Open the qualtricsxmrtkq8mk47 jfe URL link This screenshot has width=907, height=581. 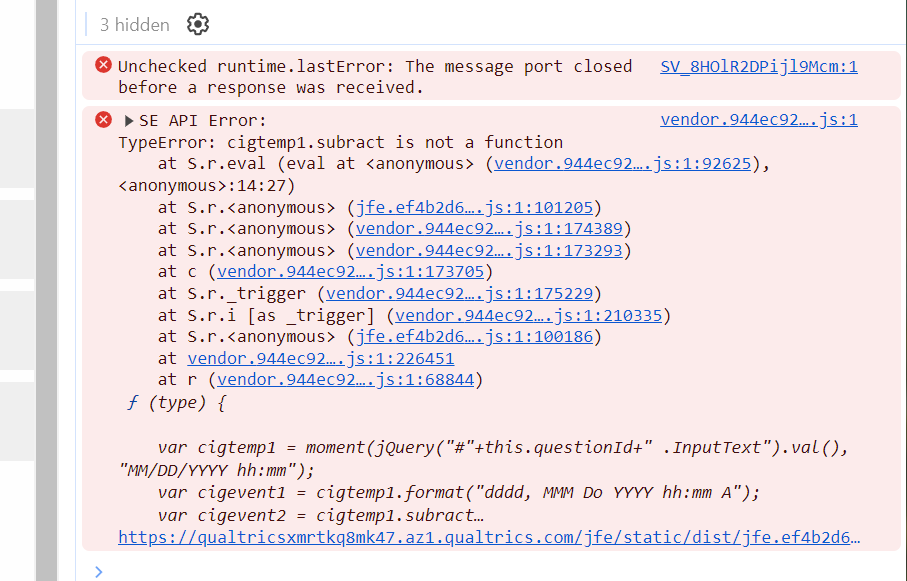tap(489, 537)
